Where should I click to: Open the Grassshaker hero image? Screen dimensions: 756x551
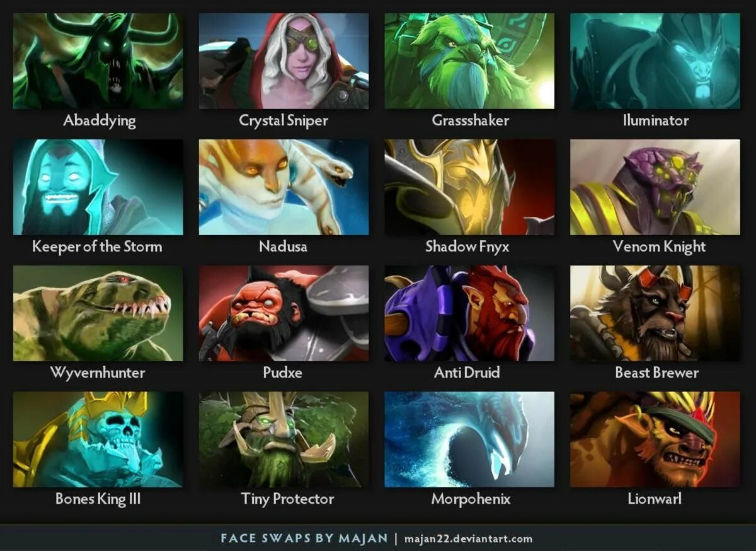[x=469, y=61]
